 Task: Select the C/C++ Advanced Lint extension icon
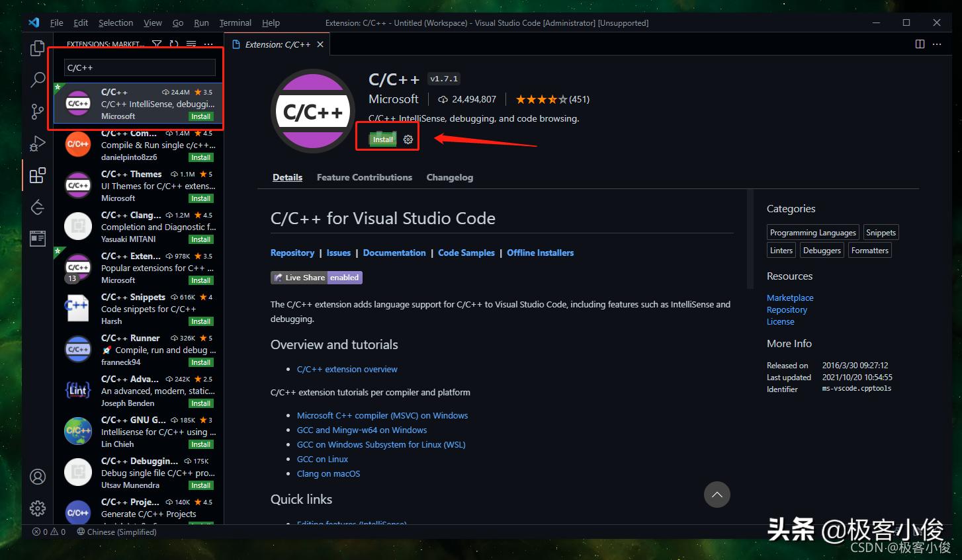pyautogui.click(x=78, y=391)
